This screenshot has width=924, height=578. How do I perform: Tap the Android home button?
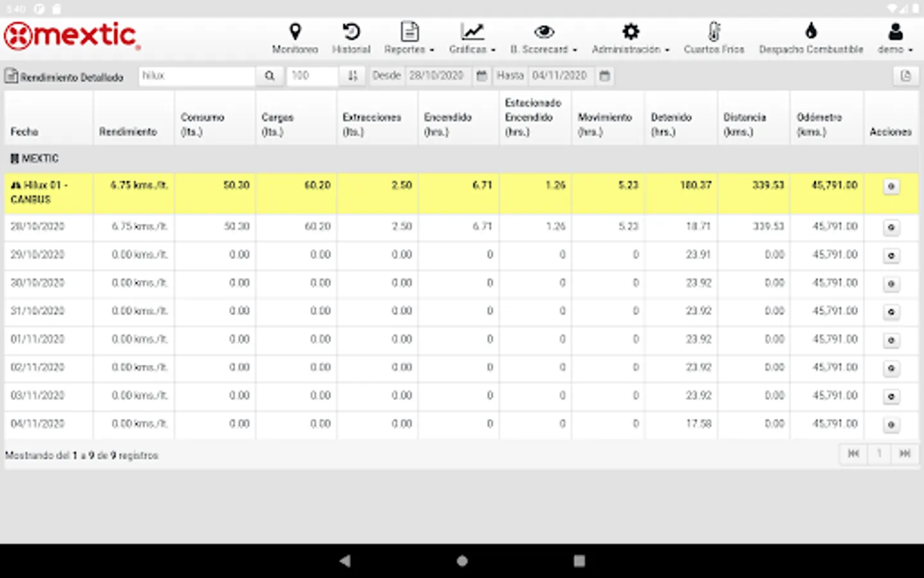pyautogui.click(x=462, y=561)
